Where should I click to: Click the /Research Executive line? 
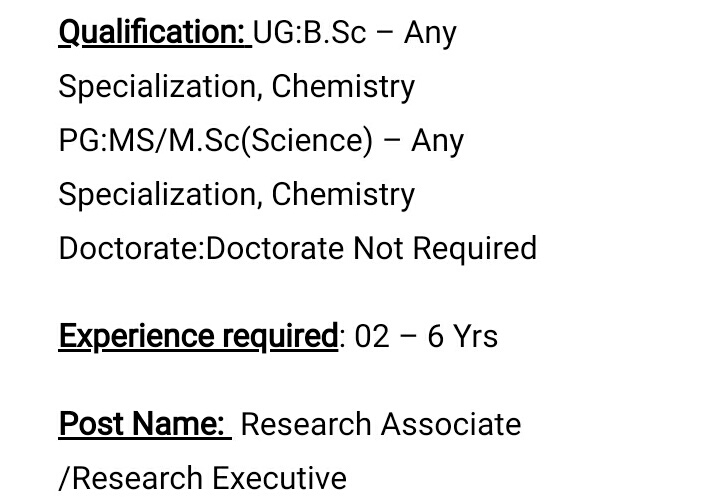(203, 478)
